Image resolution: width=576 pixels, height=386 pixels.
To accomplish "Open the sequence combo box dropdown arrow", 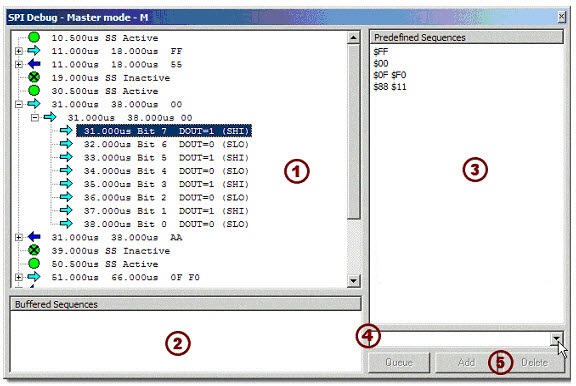I will (557, 338).
